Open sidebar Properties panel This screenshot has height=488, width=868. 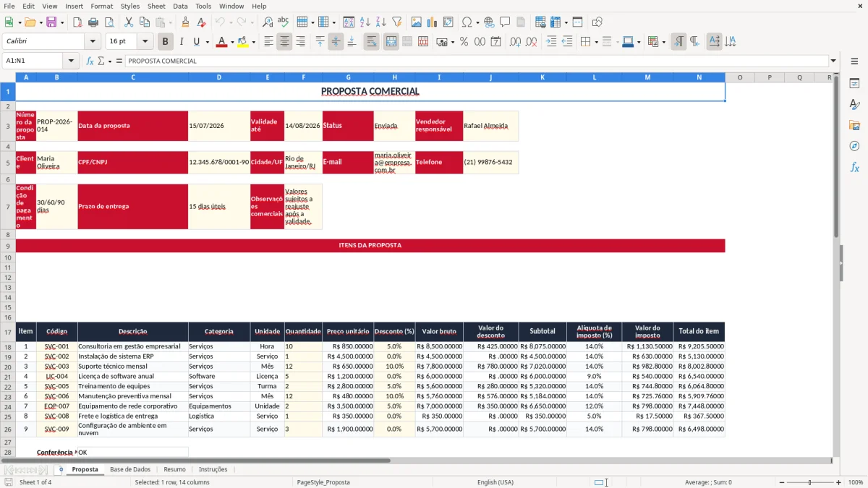point(854,84)
